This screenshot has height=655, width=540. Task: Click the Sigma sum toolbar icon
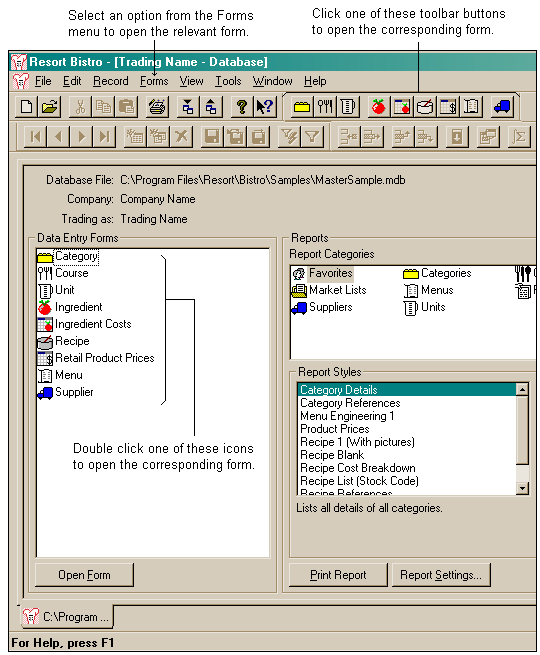pyautogui.click(x=519, y=137)
